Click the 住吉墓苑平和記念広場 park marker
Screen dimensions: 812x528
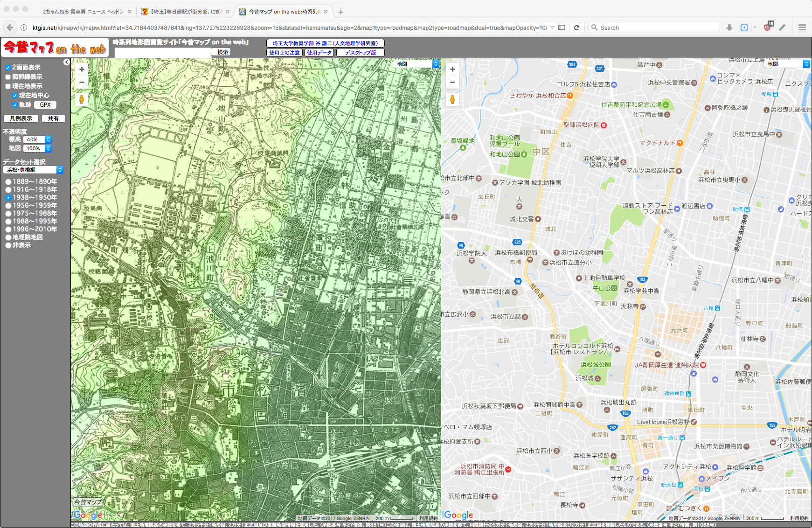click(666, 104)
